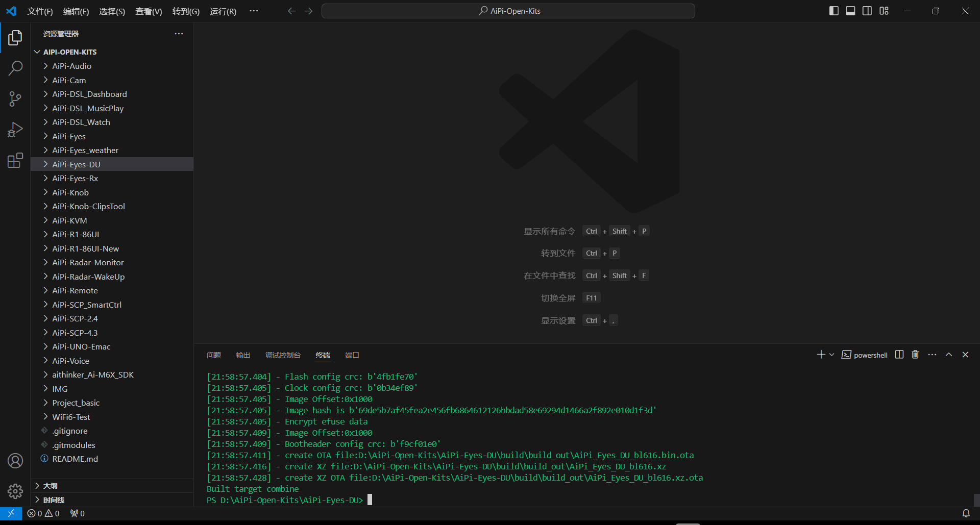Click the VS Code logo icon

coord(11,11)
